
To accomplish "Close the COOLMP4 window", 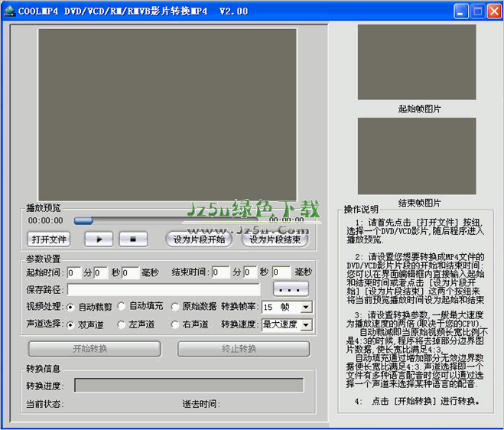I will pos(494,11).
